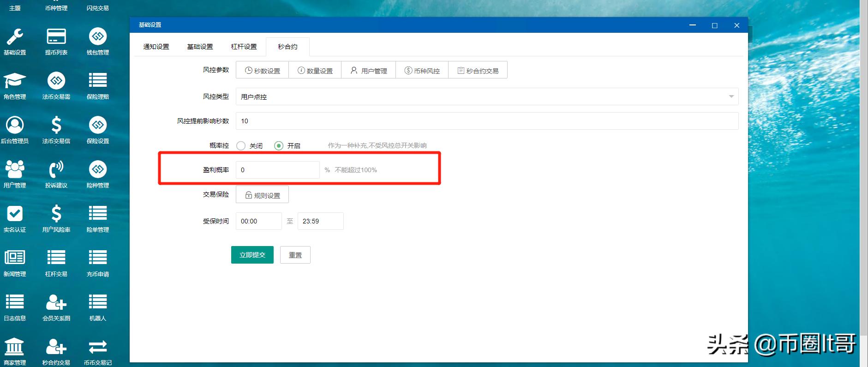Select the 关闭 radio for 概率控
The image size is (868, 367).
point(241,145)
